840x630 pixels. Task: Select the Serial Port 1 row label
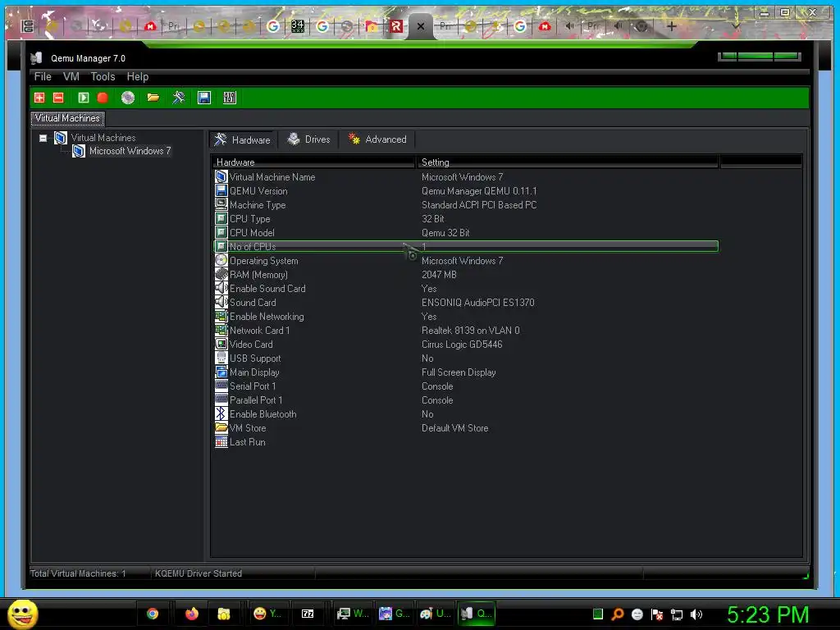(253, 386)
